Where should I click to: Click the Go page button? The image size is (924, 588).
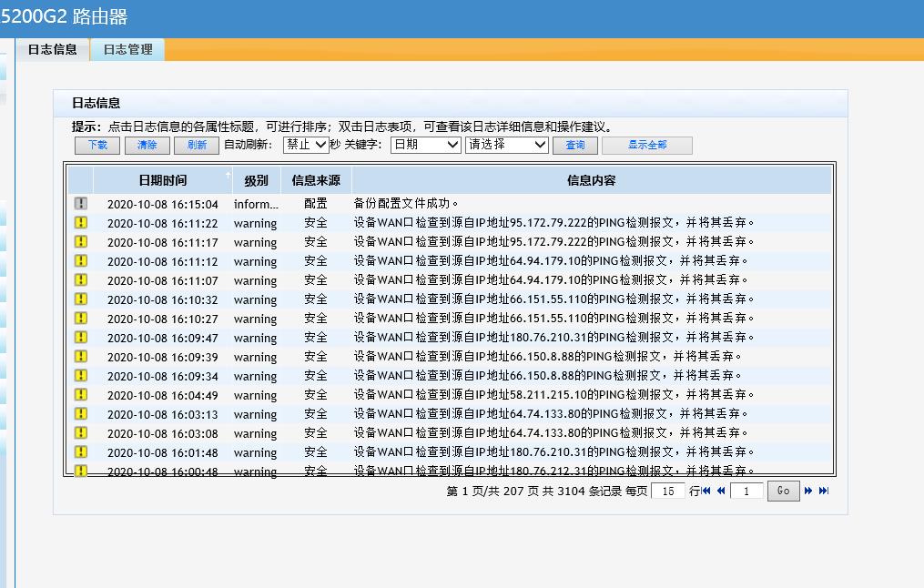point(783,491)
